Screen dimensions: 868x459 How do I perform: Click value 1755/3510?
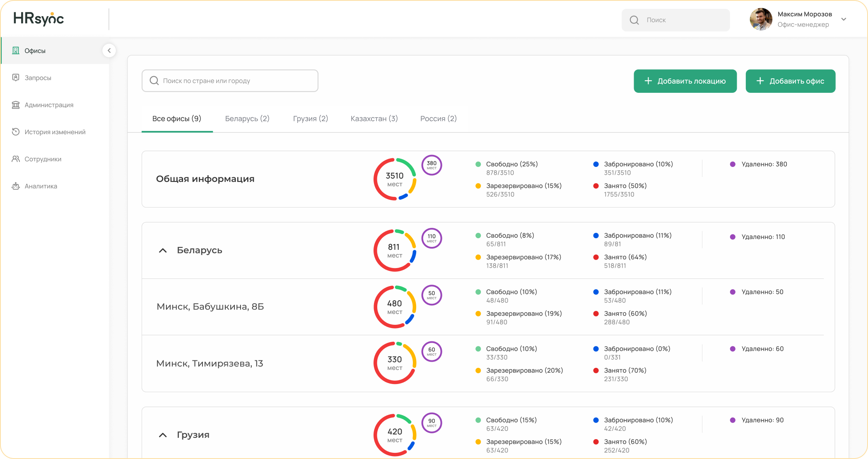[619, 194]
